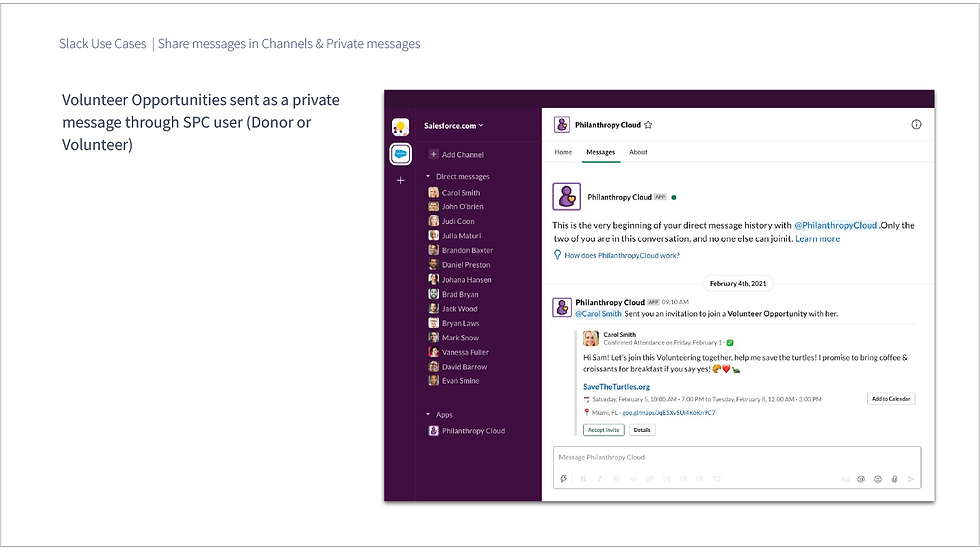Click the code block icon in composer

coord(716,479)
